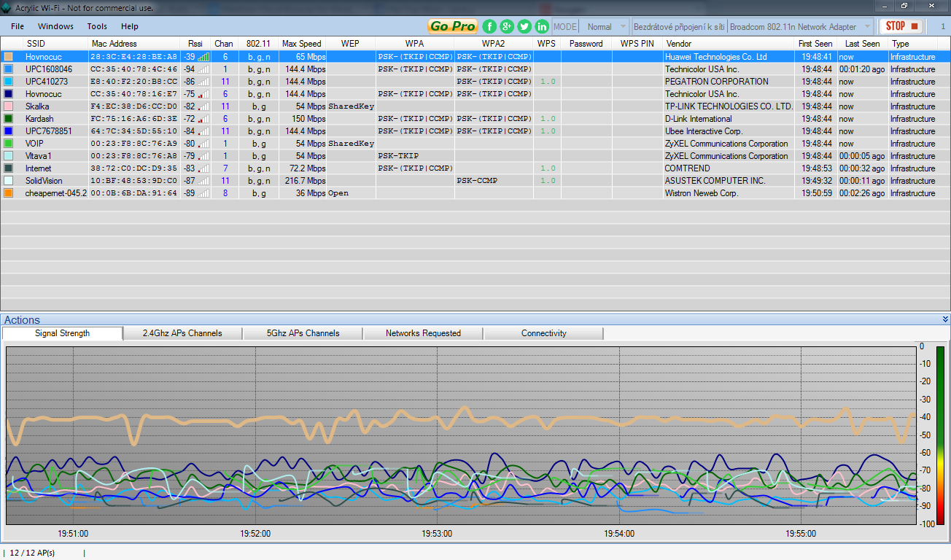Click the signal bars icon for cheapernet-045.2
This screenshot has width=951, height=560.
tap(203, 193)
